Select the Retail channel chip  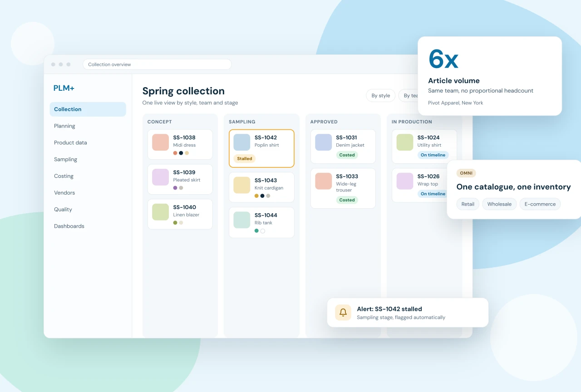(x=468, y=204)
